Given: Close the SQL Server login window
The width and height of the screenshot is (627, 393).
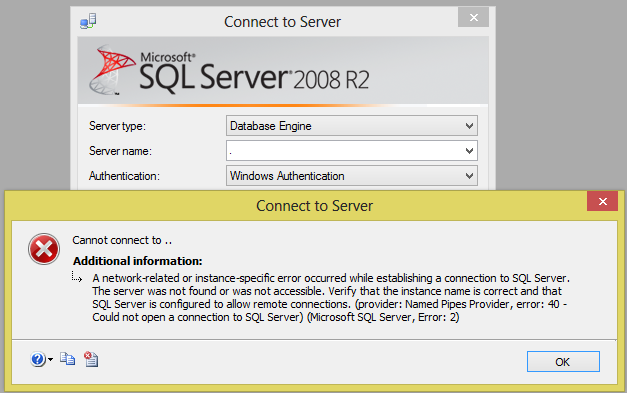Looking at the screenshot, I should coord(473,17).
